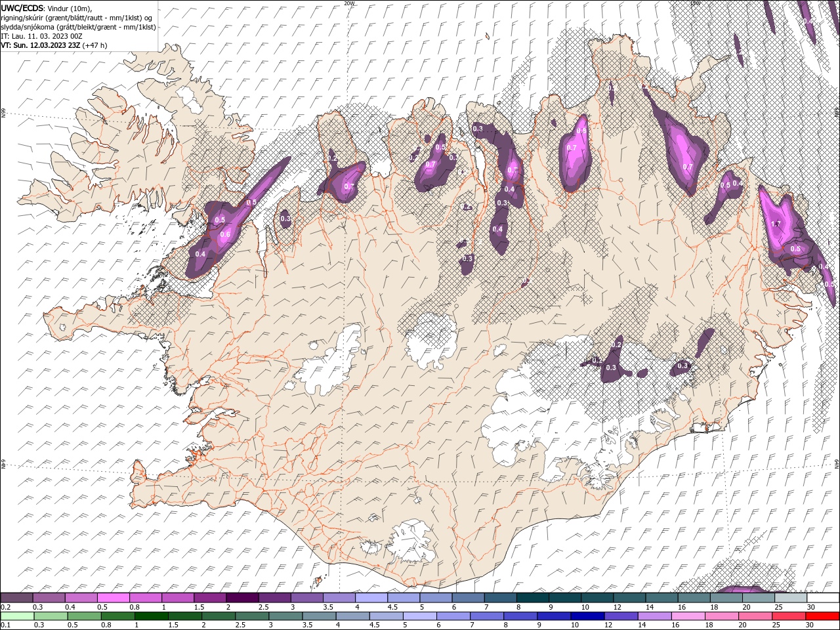The image size is (840, 630).
Task: Click the UWC/ECDS title text
Action: pos(22,7)
